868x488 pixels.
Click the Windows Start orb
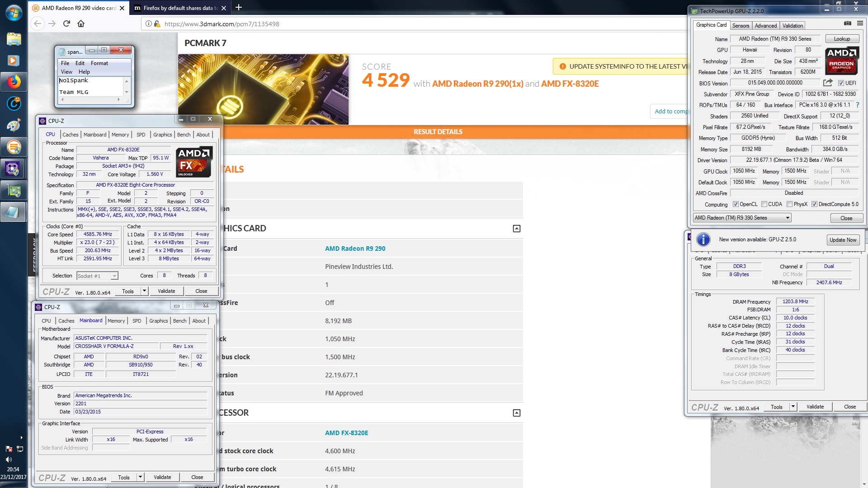(x=14, y=13)
